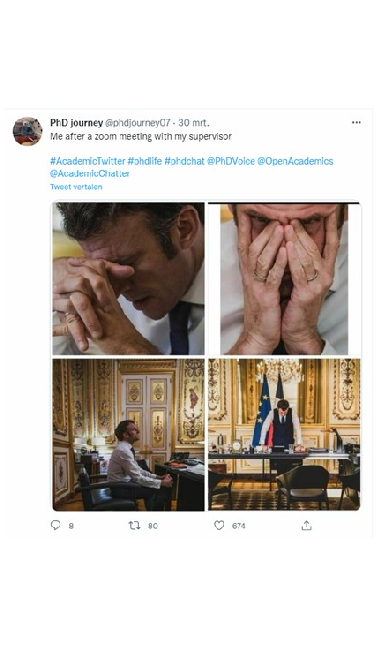Retweet using the retweet arrows icon
The image size is (385, 645).
(x=135, y=525)
